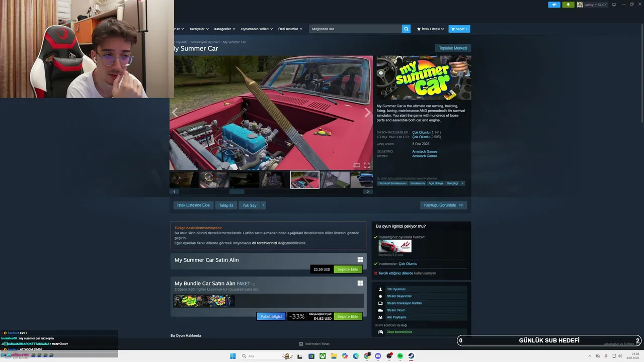Screen dimensions: 644x362
Task: Open dil tercihlerinizi language preferences link
Action: [x=265, y=243]
